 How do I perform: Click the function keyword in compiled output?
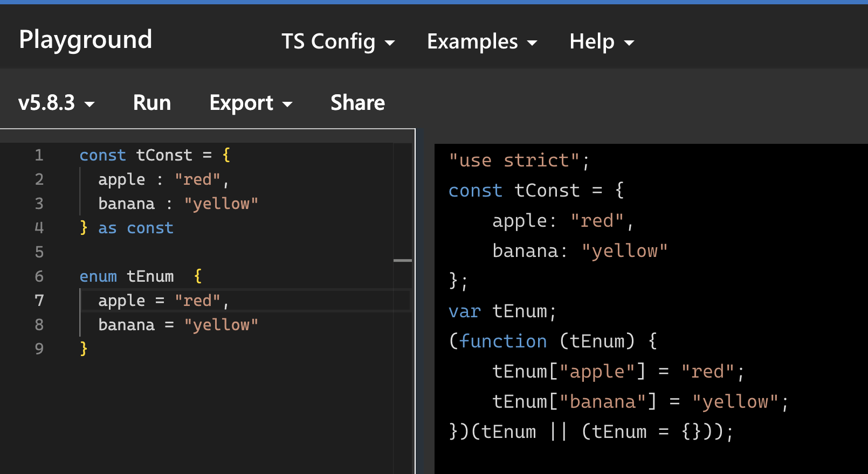pyautogui.click(x=503, y=341)
